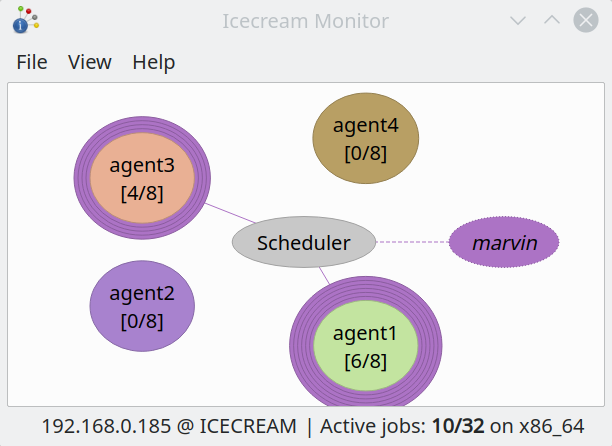Click the marvin node
This screenshot has height=446, width=612.
click(504, 242)
